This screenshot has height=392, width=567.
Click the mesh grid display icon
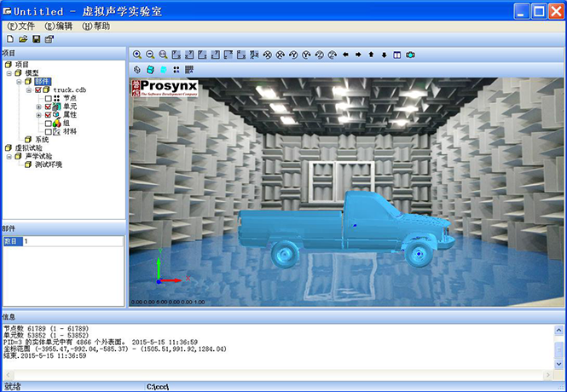(189, 69)
